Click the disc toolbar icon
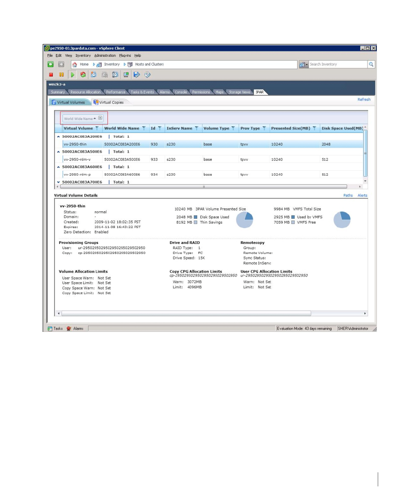The width and height of the screenshot is (420, 504). click(x=147, y=74)
